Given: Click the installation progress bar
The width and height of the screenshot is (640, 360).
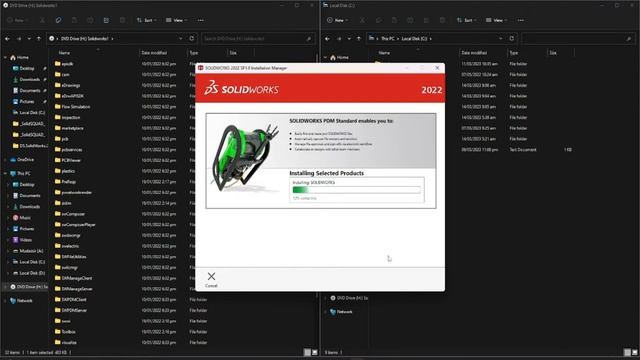Looking at the screenshot, I should 356,190.
